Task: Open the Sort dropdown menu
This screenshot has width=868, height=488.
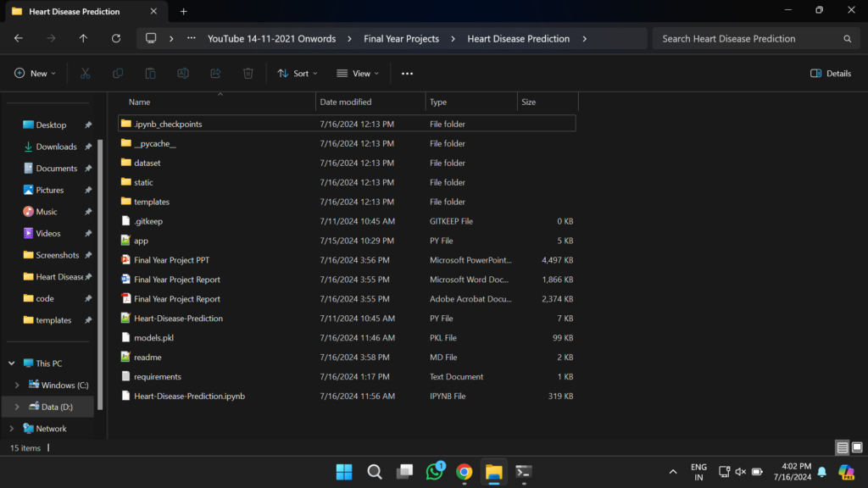Action: tap(298, 74)
